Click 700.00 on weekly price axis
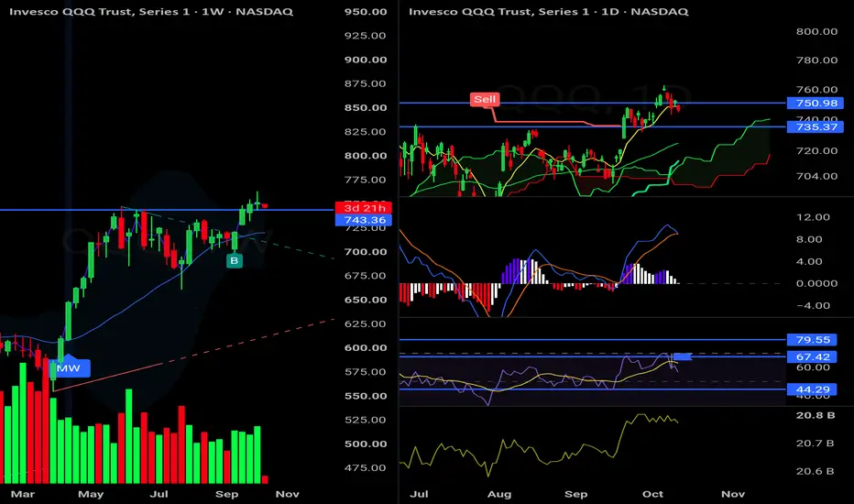This screenshot has height=504, width=854. tap(366, 252)
